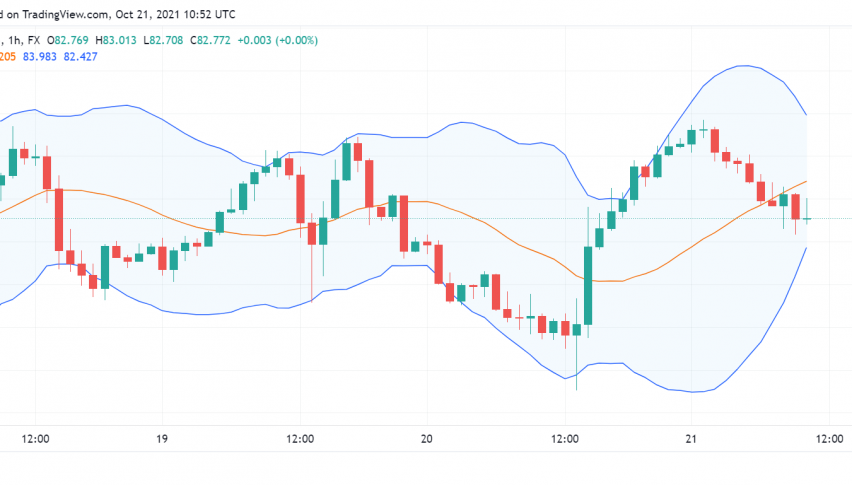Viewport: 852px width, 485px height.
Task: Click the date label 20 on time axis
Action: pyautogui.click(x=427, y=439)
